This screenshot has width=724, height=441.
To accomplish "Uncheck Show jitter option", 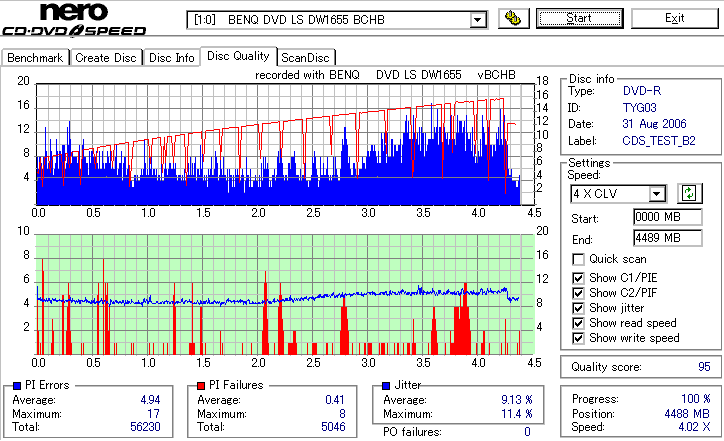I will [x=578, y=308].
